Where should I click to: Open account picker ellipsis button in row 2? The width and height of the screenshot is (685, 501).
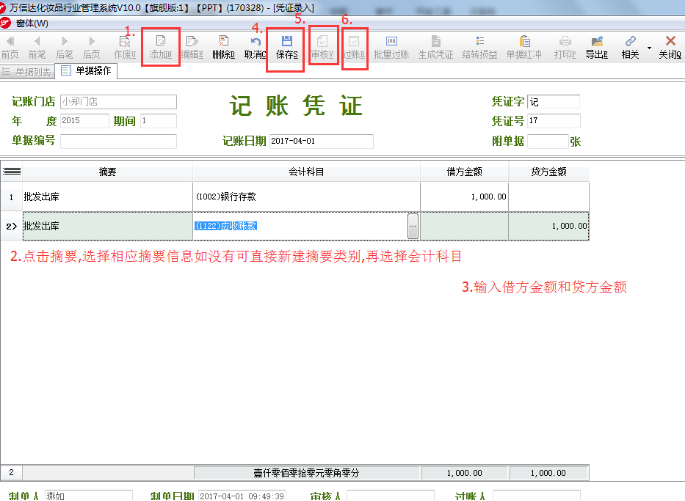coord(413,227)
